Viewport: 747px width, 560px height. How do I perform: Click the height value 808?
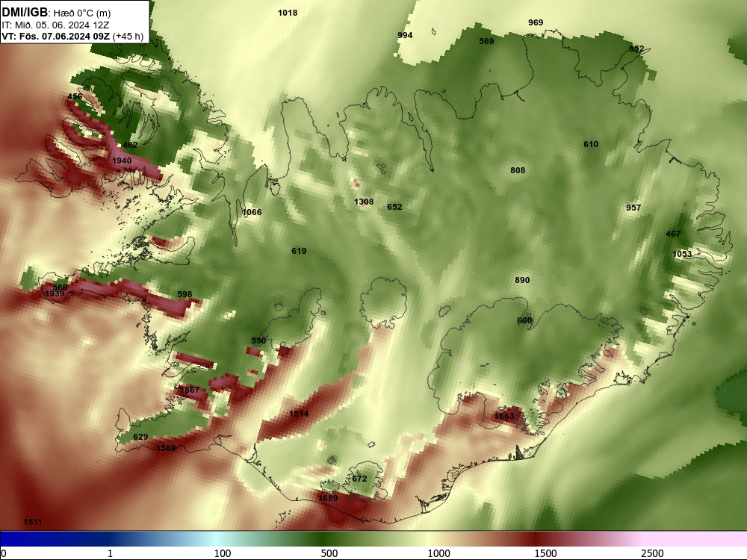pyautogui.click(x=518, y=170)
